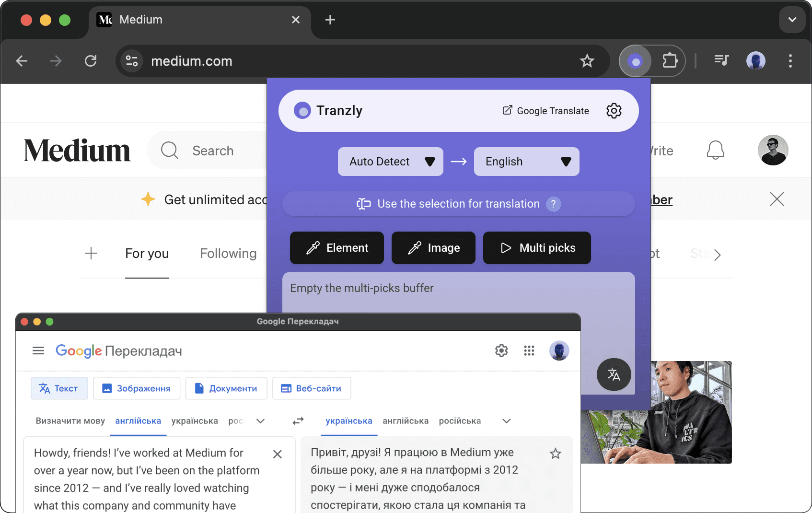View site information icon in address bar
The width and height of the screenshot is (812, 513).
point(131,61)
